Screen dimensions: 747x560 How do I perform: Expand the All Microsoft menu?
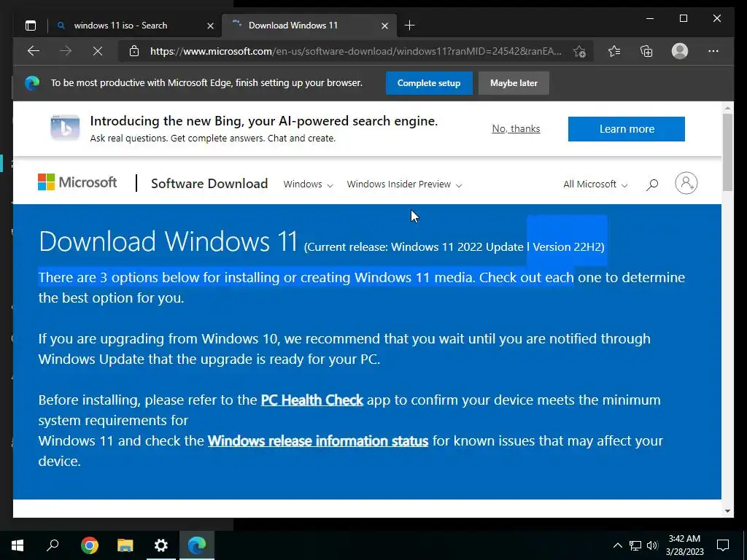(595, 184)
